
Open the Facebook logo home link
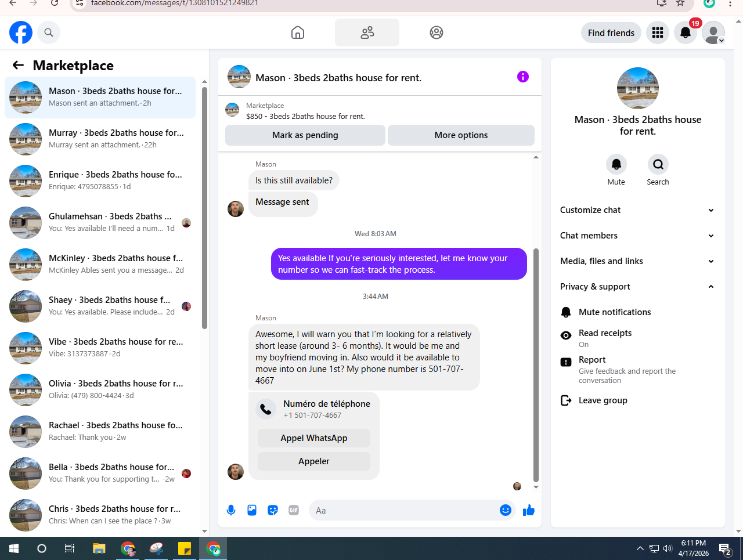point(21,32)
